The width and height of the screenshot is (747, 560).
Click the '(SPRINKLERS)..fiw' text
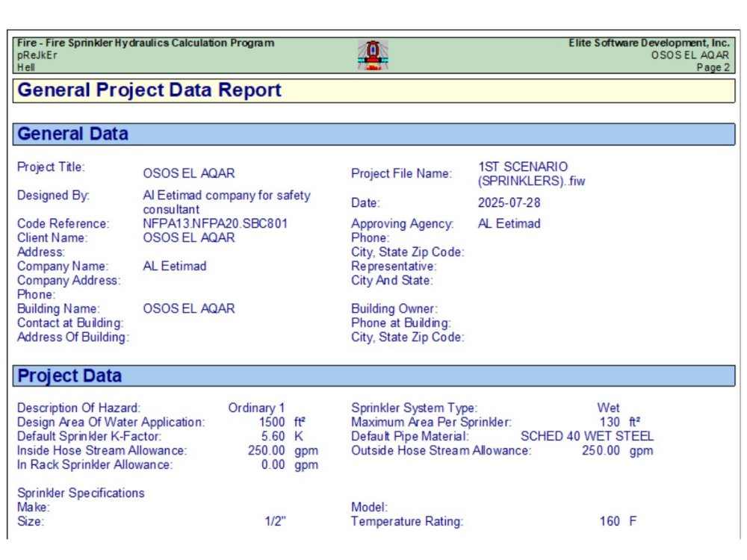click(x=532, y=181)
